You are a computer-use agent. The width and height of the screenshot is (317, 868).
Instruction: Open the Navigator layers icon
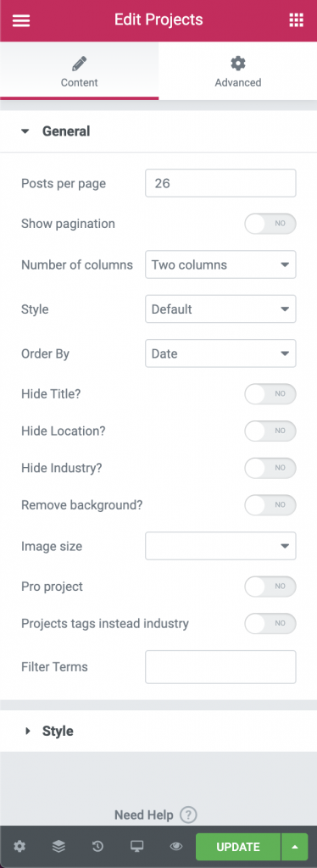(58, 847)
